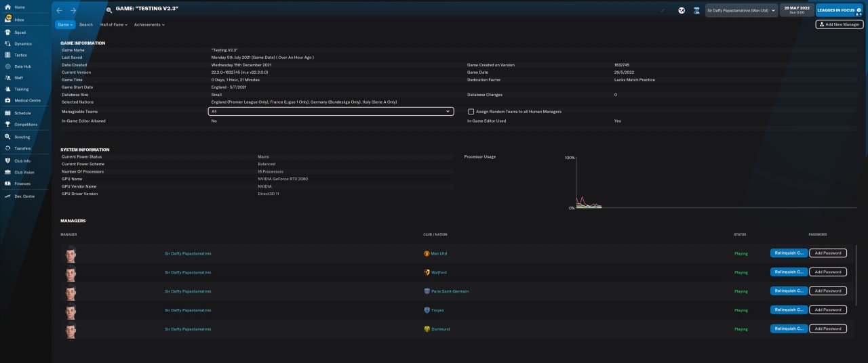
Task: Open the Manageable Teams dropdown set to All
Action: (x=331, y=112)
